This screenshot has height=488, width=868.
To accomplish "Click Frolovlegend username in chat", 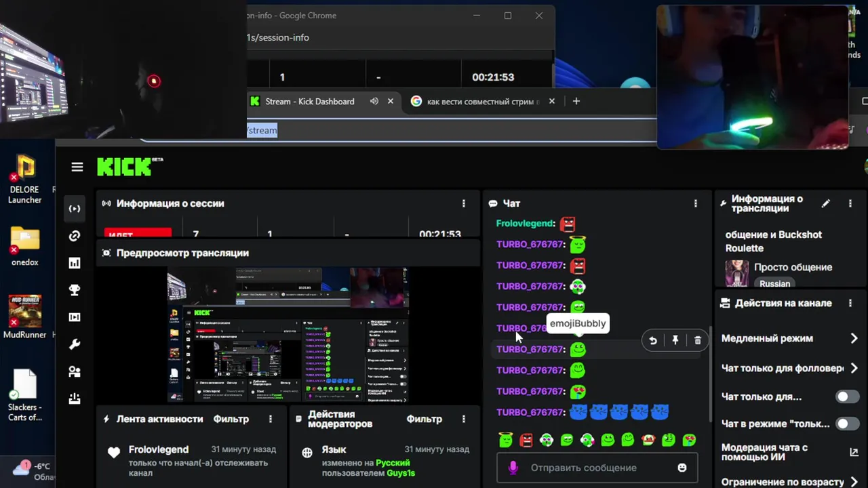I will coord(526,223).
